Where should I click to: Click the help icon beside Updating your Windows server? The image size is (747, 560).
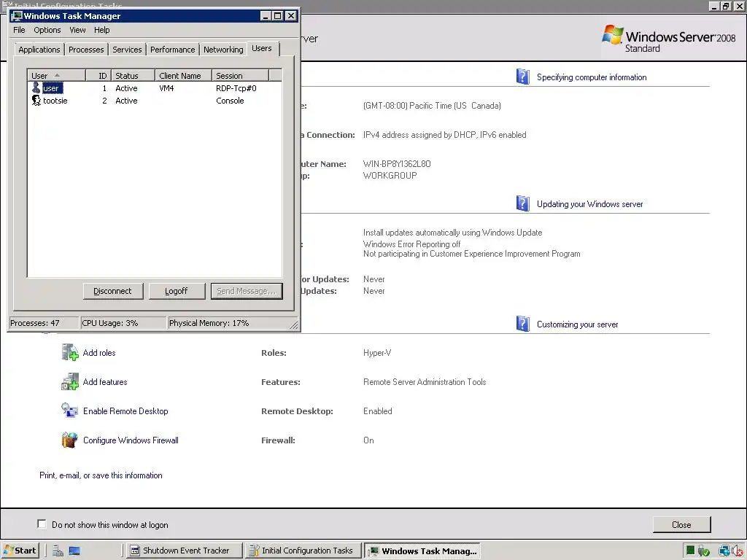click(522, 203)
